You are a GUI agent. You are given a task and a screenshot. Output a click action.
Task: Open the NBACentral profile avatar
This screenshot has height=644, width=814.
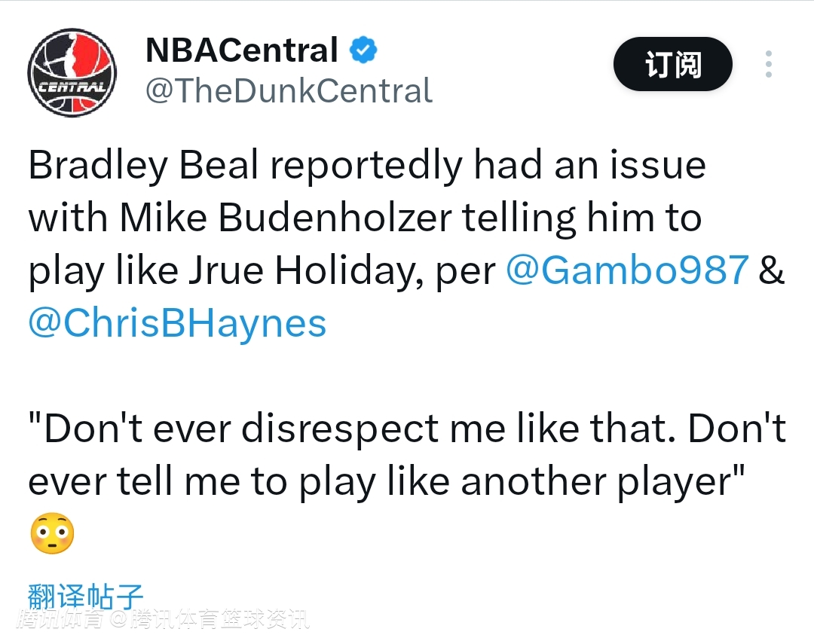(72, 72)
